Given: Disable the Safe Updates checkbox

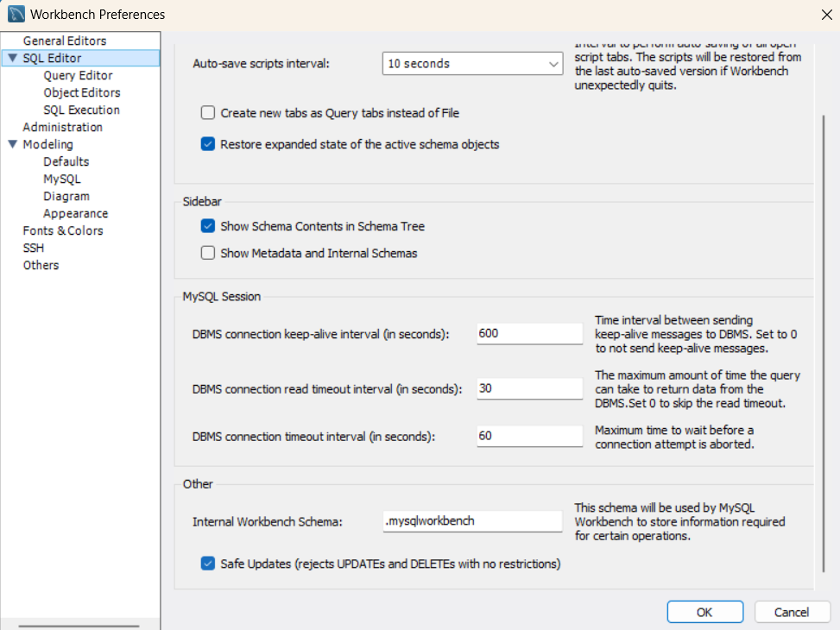Looking at the screenshot, I should click(x=208, y=564).
